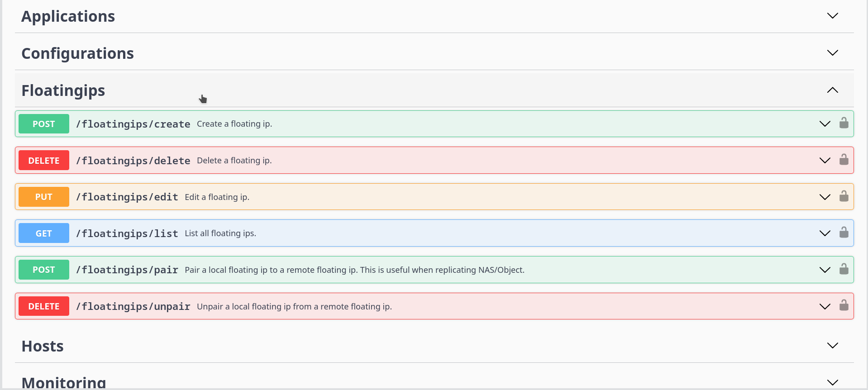Expand the Hosts section chevron

click(832, 346)
